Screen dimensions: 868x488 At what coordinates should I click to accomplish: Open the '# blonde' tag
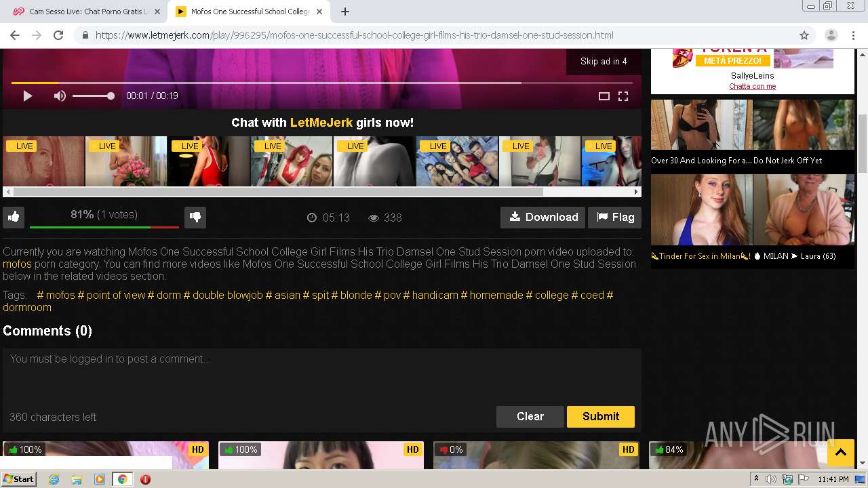351,296
